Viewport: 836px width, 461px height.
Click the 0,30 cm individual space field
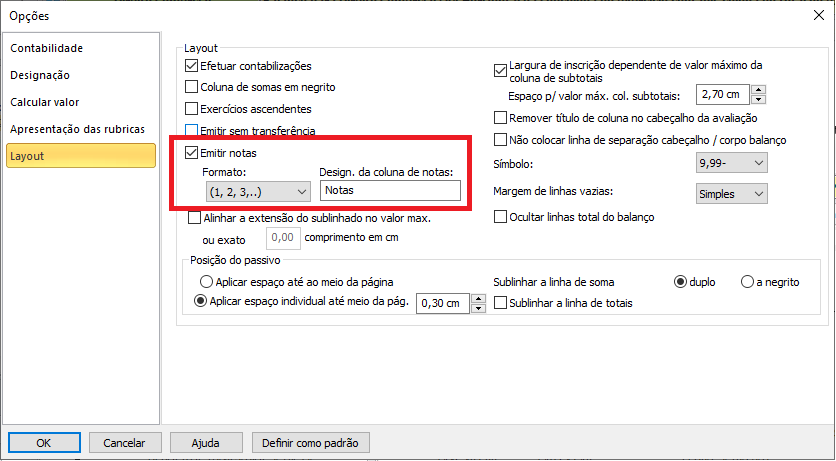click(x=443, y=303)
